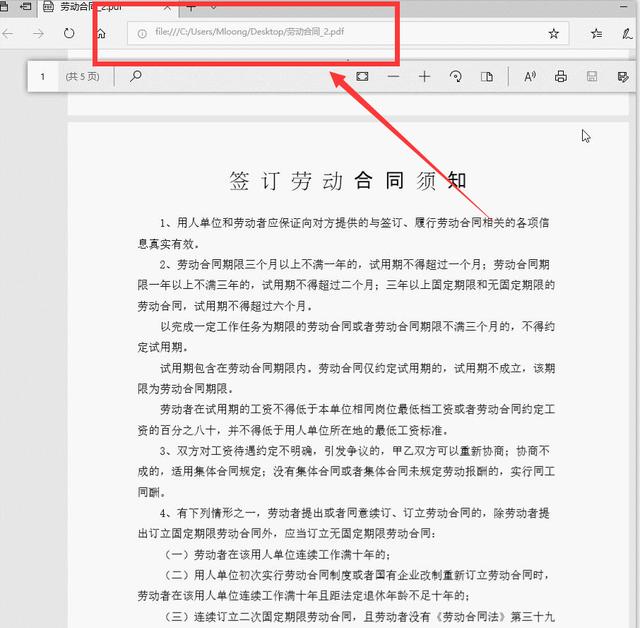640x628 pixels.
Task: Refresh the page
Action: point(69,33)
